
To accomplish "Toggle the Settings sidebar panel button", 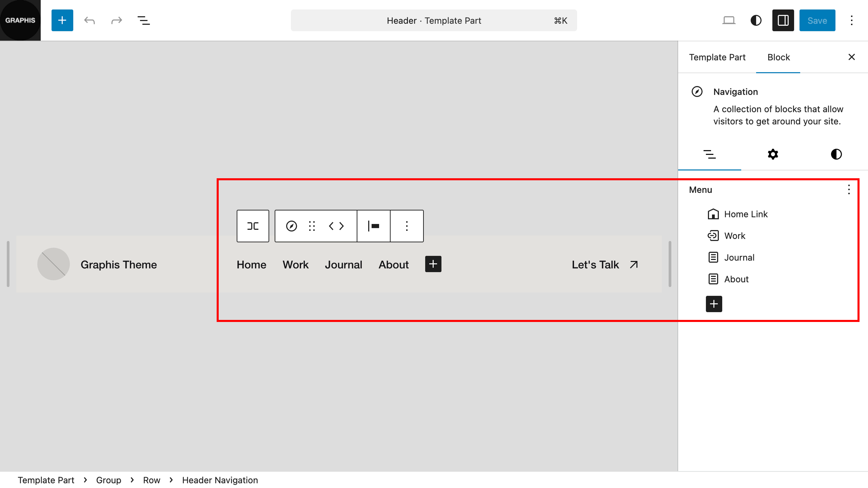I will pos(783,20).
